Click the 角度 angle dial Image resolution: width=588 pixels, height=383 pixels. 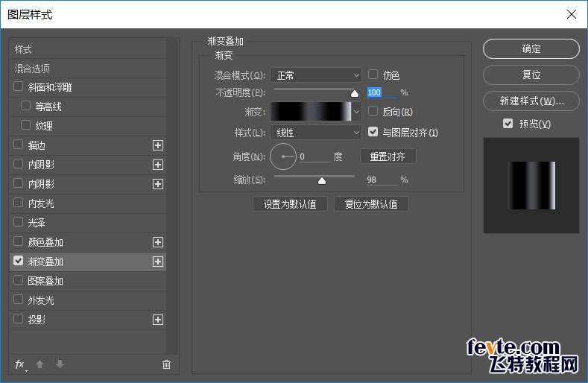coord(283,156)
